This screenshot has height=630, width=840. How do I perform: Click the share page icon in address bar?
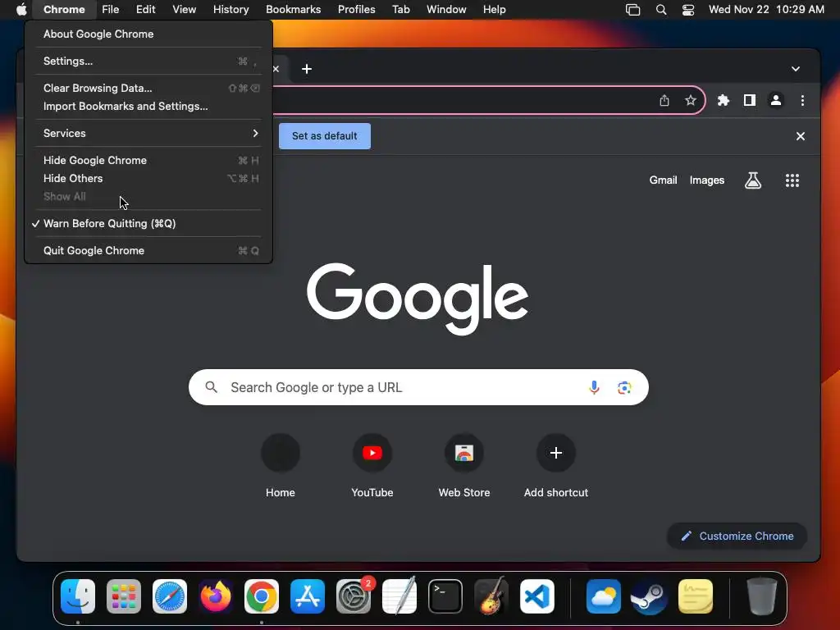(x=664, y=100)
